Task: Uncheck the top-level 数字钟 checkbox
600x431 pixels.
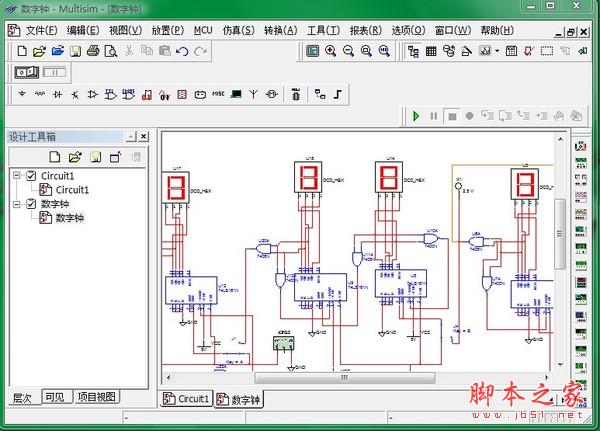Action: (31, 204)
